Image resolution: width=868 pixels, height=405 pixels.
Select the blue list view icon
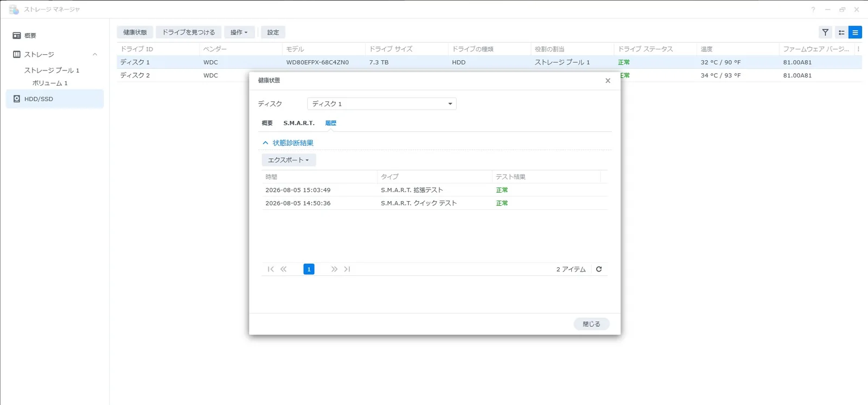855,33
